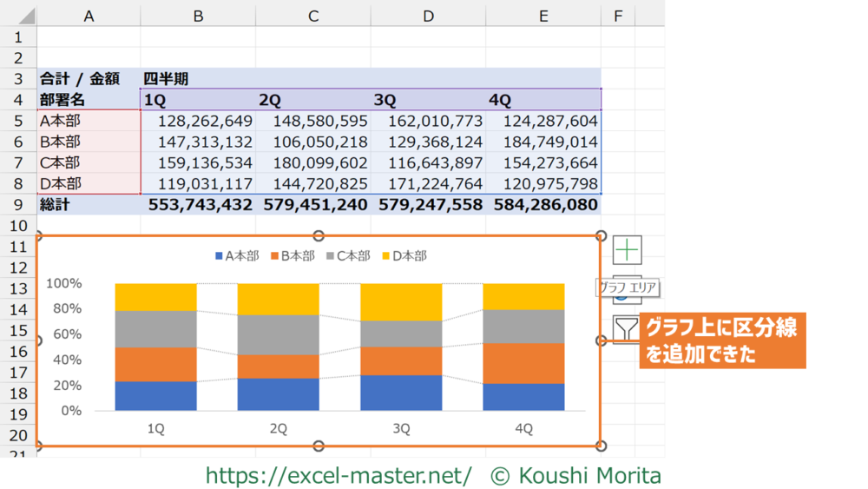The width and height of the screenshot is (868, 489).
Task: Click chart's bottom-center resize handle
Action: (319, 446)
